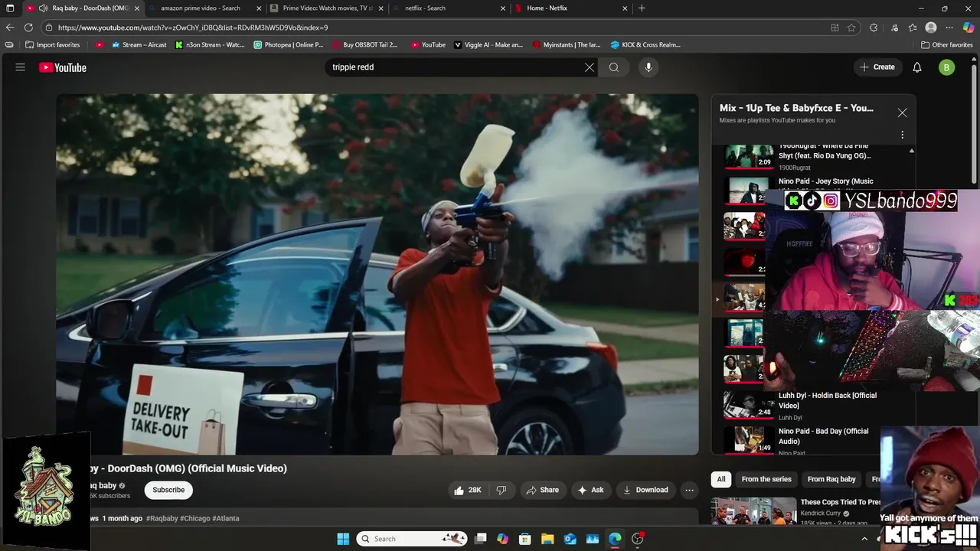980x551 pixels.
Task: Click the Create button
Action: [x=877, y=67]
